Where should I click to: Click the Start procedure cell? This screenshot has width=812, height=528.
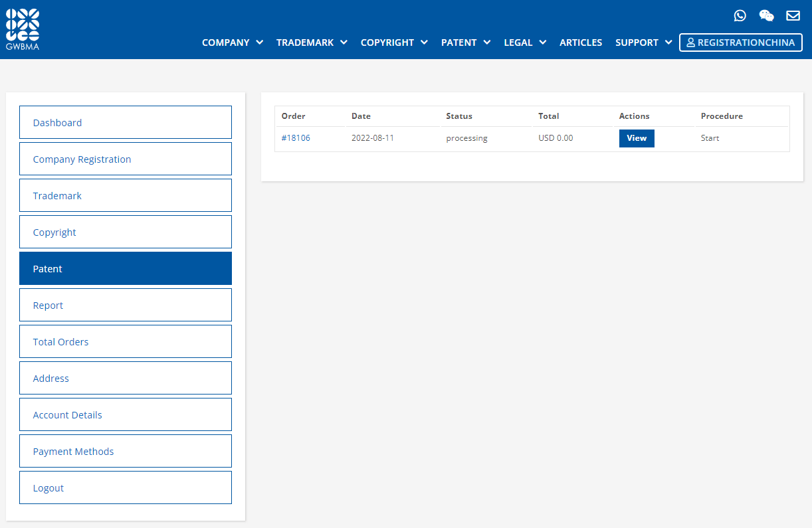[710, 138]
